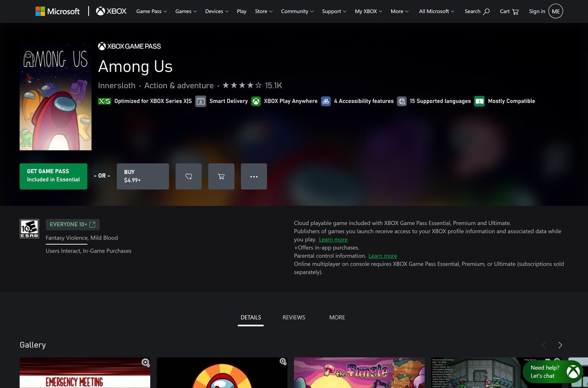The height and width of the screenshot is (388, 588).
Task: Click the Smart Delivery label
Action: click(x=228, y=101)
